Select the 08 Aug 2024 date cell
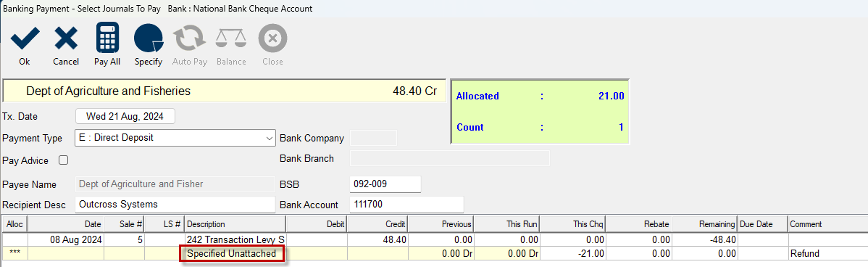868x267 pixels. [66, 240]
